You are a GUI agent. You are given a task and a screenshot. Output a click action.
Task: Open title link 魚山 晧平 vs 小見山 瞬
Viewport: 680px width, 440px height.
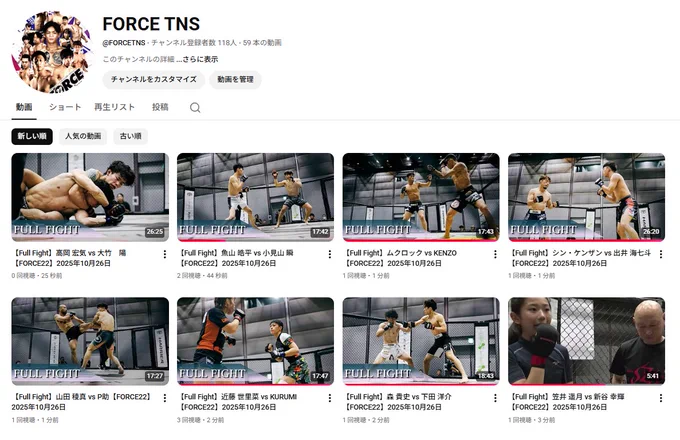tap(235, 258)
